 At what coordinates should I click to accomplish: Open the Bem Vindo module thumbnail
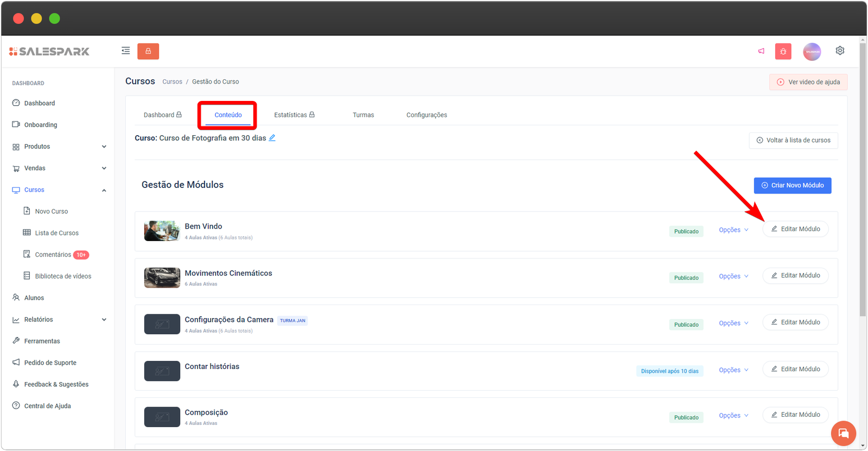(x=162, y=231)
